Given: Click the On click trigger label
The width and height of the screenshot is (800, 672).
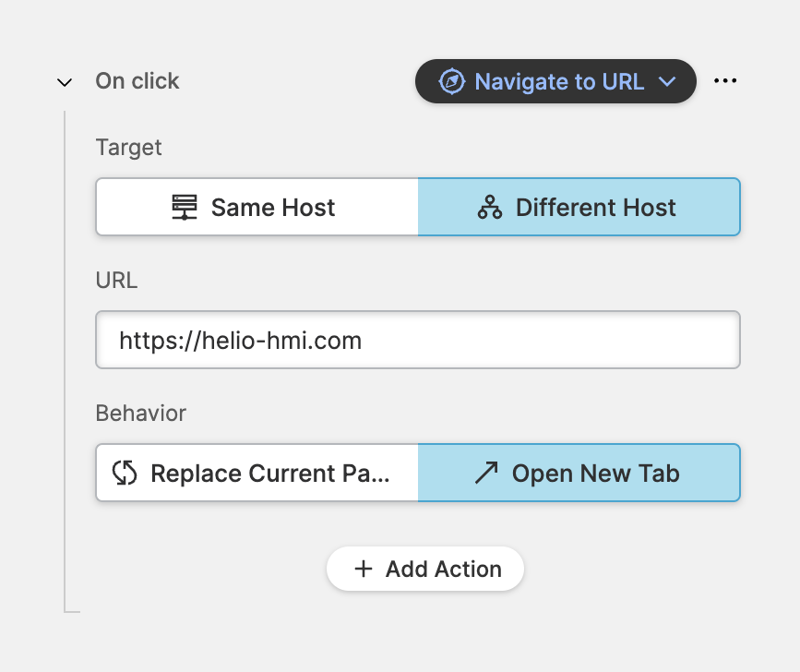Looking at the screenshot, I should coord(137,81).
